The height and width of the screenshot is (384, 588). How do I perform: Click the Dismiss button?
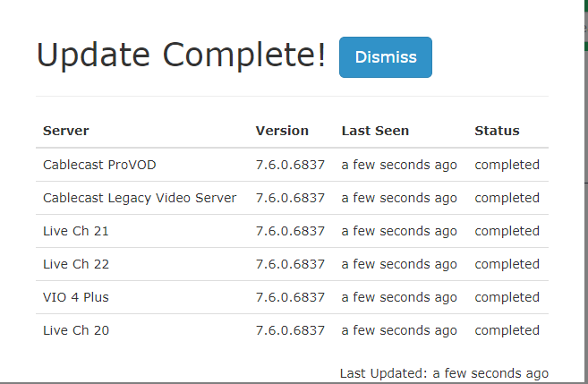click(386, 57)
